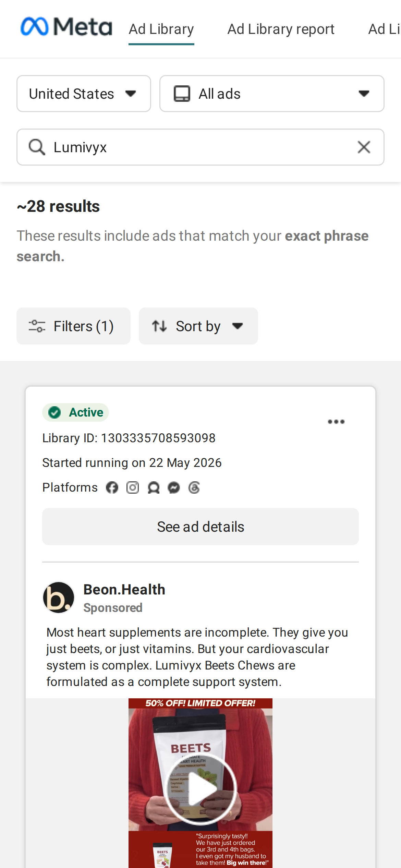401x868 pixels.
Task: Expand the All ads category dropdown
Action: tap(272, 94)
